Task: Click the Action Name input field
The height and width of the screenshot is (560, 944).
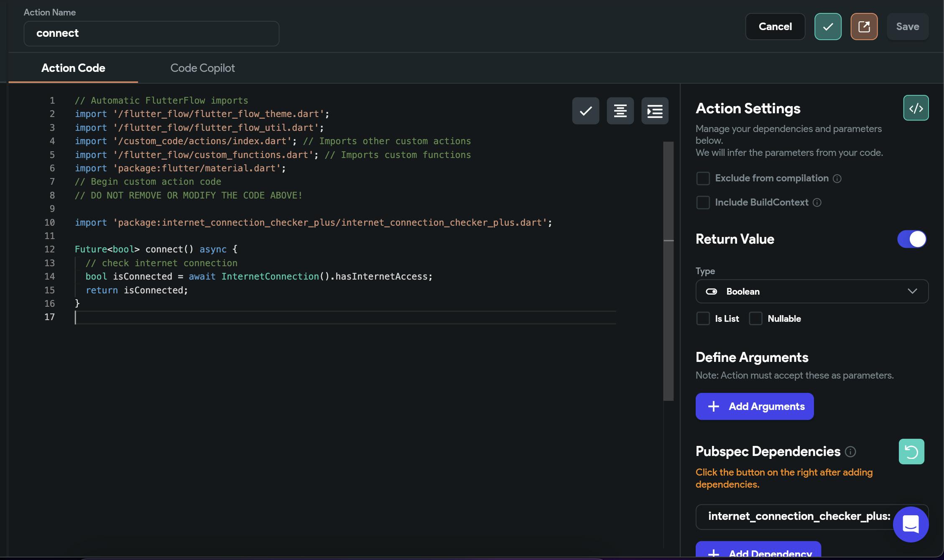Action: (151, 33)
